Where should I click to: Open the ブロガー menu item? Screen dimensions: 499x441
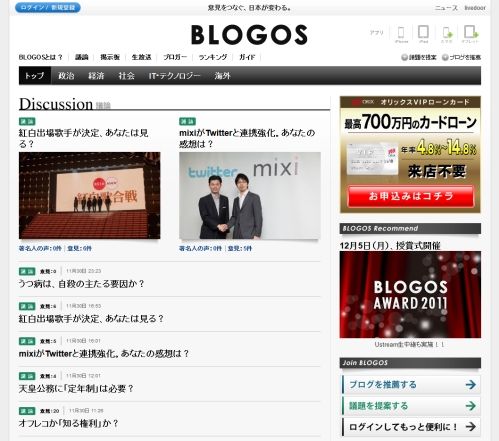pos(175,57)
